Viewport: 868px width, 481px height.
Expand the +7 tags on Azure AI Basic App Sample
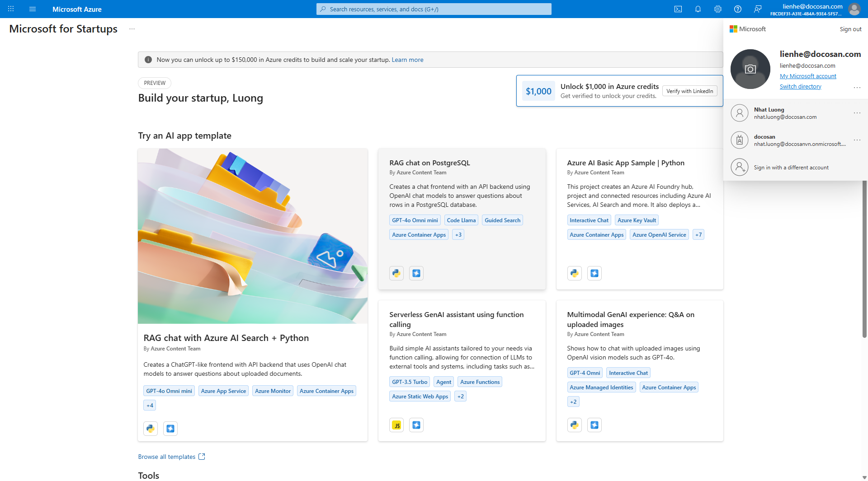[x=698, y=235]
